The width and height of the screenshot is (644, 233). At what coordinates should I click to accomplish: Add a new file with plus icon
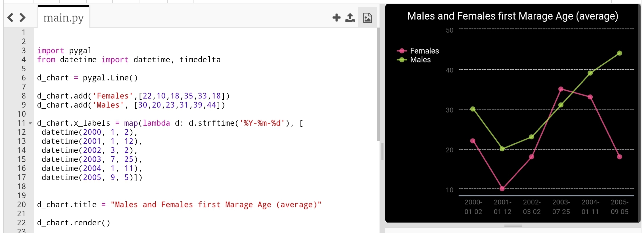pos(336,18)
